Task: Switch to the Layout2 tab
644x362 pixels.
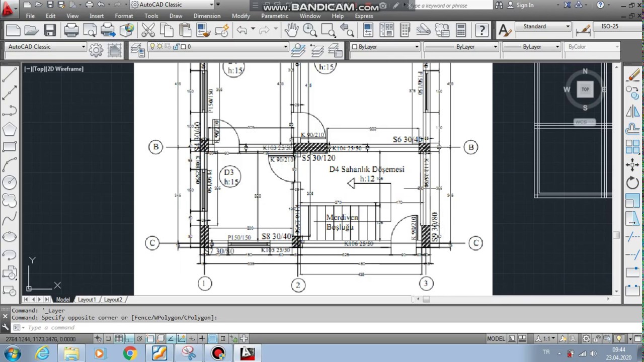Action: [113, 300]
